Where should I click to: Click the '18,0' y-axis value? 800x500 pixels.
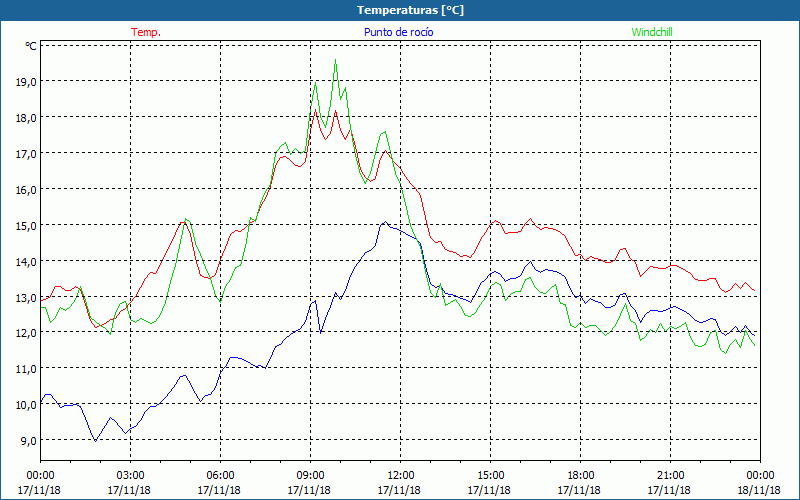coord(26,117)
